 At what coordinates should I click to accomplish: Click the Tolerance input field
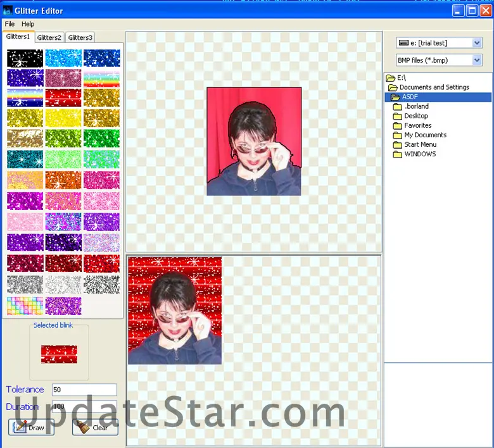[x=84, y=390]
